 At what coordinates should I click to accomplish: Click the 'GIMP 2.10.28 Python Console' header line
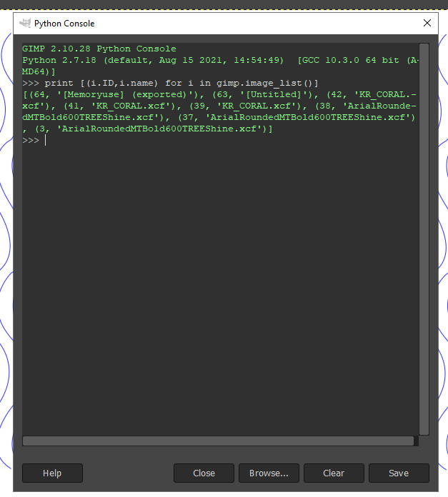pyautogui.click(x=99, y=49)
